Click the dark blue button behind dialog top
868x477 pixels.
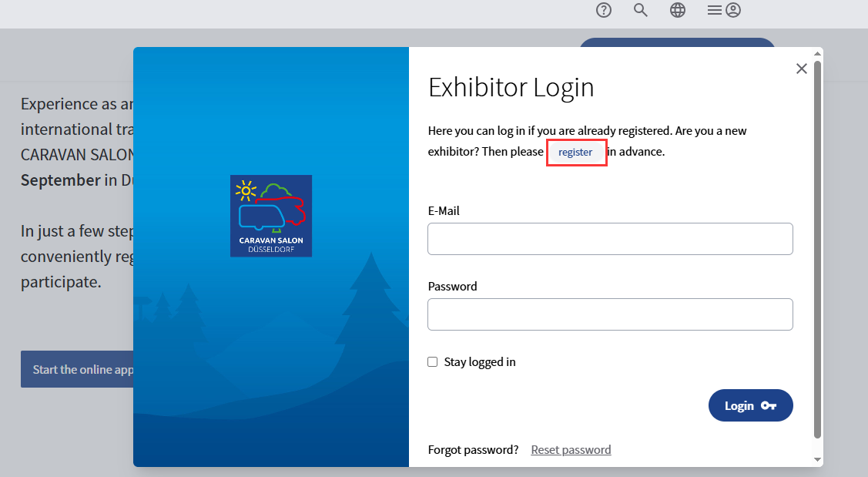[x=676, y=42]
